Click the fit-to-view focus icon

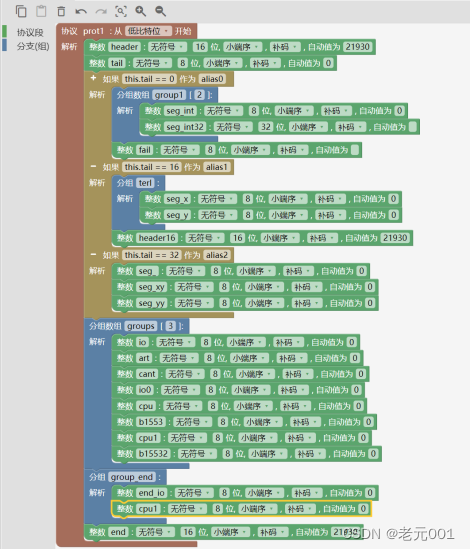coord(121,11)
